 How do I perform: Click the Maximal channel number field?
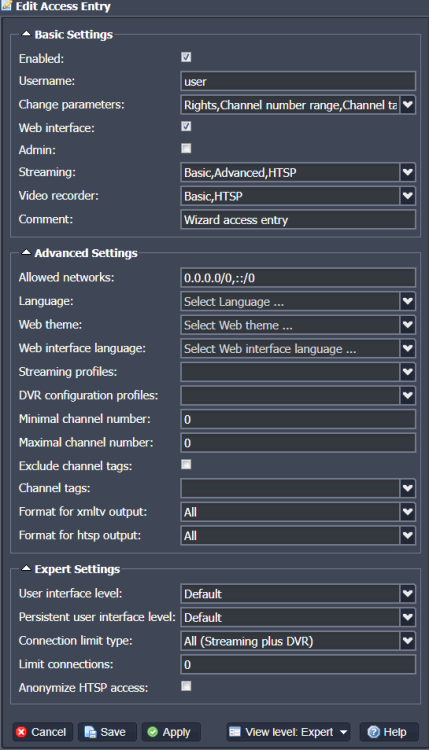click(x=298, y=442)
